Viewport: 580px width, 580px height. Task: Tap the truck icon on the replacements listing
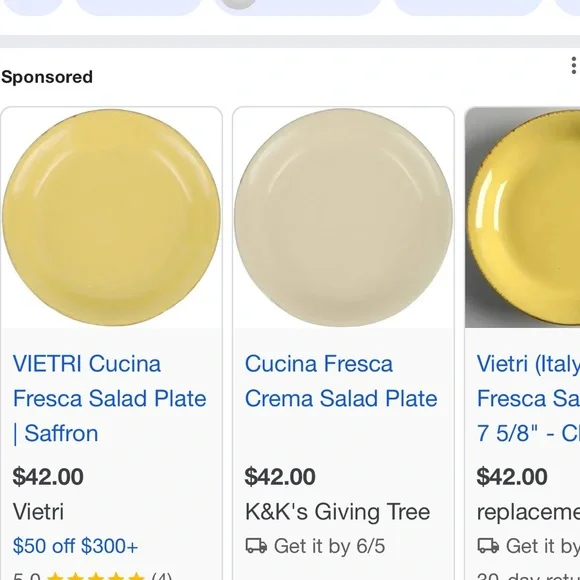pos(488,546)
